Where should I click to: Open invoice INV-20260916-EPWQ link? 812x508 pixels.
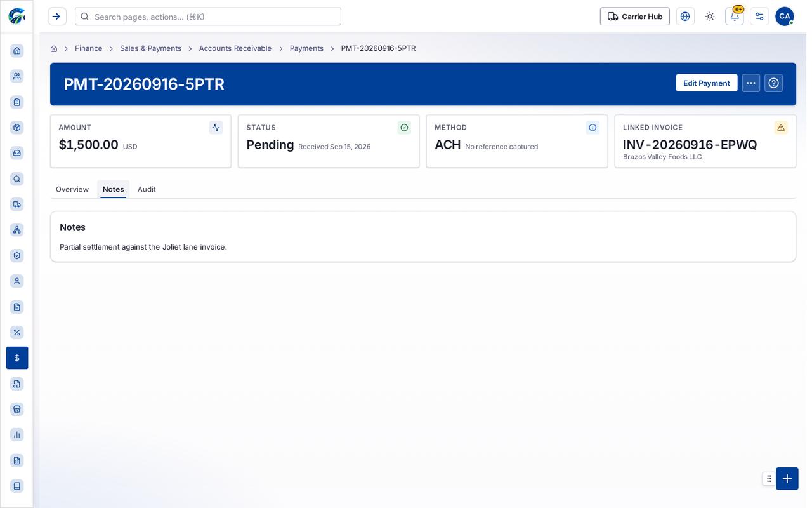(x=690, y=145)
